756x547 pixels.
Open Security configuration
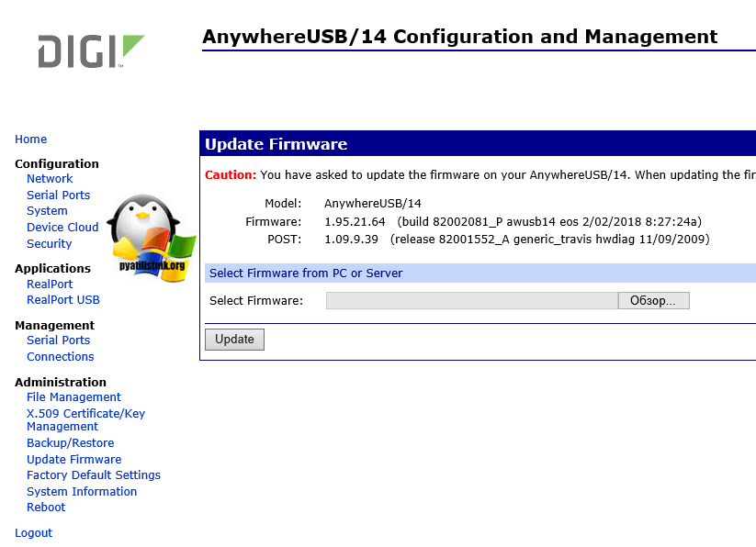(x=50, y=243)
